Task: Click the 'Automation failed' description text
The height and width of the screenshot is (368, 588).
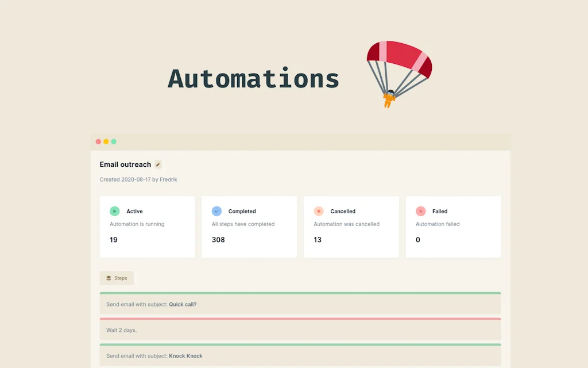Action: pos(438,224)
